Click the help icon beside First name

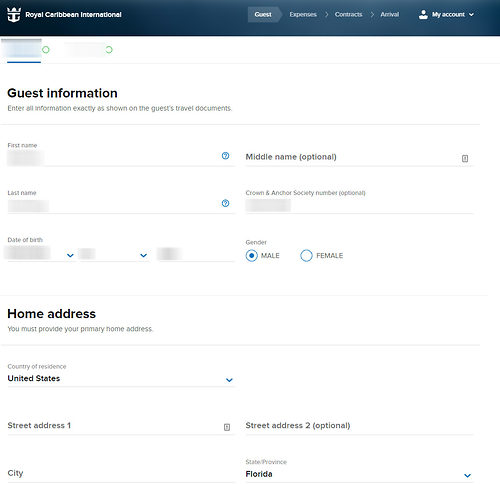[x=225, y=156]
